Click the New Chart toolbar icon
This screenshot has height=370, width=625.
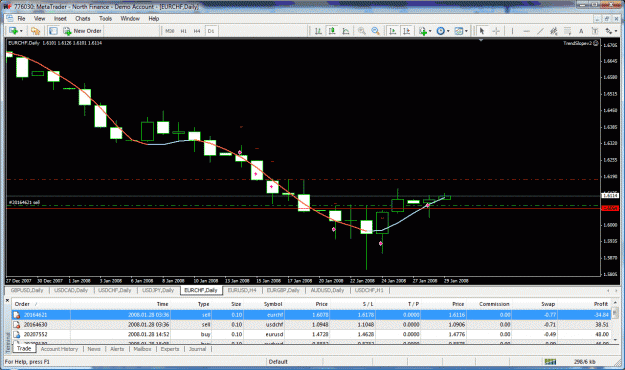[x=13, y=31]
